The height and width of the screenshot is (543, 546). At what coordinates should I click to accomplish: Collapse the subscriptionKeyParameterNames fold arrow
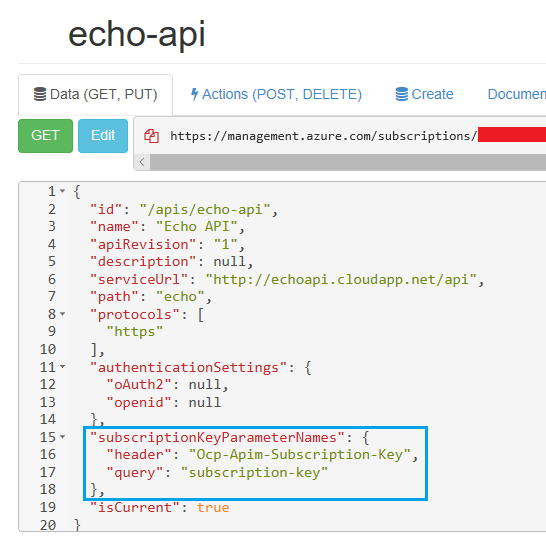[x=63, y=437]
